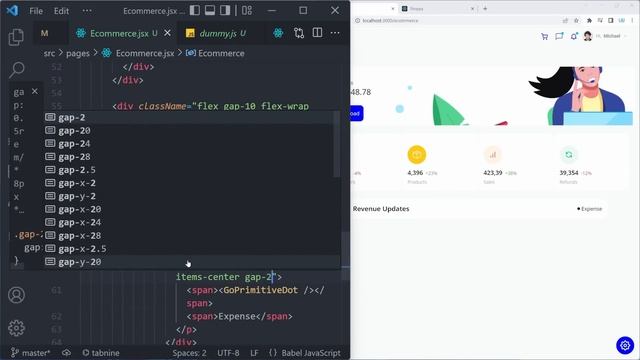Viewport: 640px width, 360px height.
Task: Select the gap-20 suggestion
Action: pyautogui.click(x=189, y=131)
